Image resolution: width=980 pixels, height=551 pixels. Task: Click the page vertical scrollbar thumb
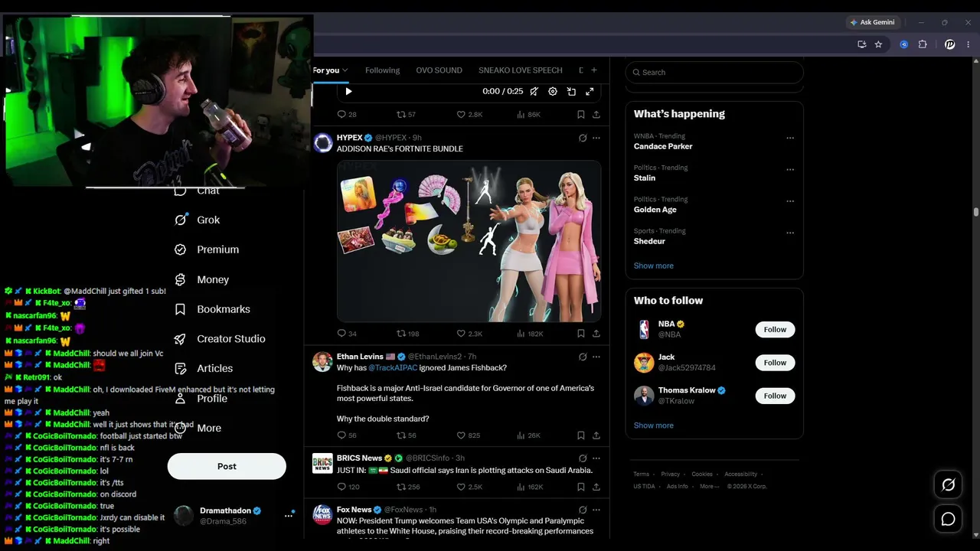tap(975, 212)
